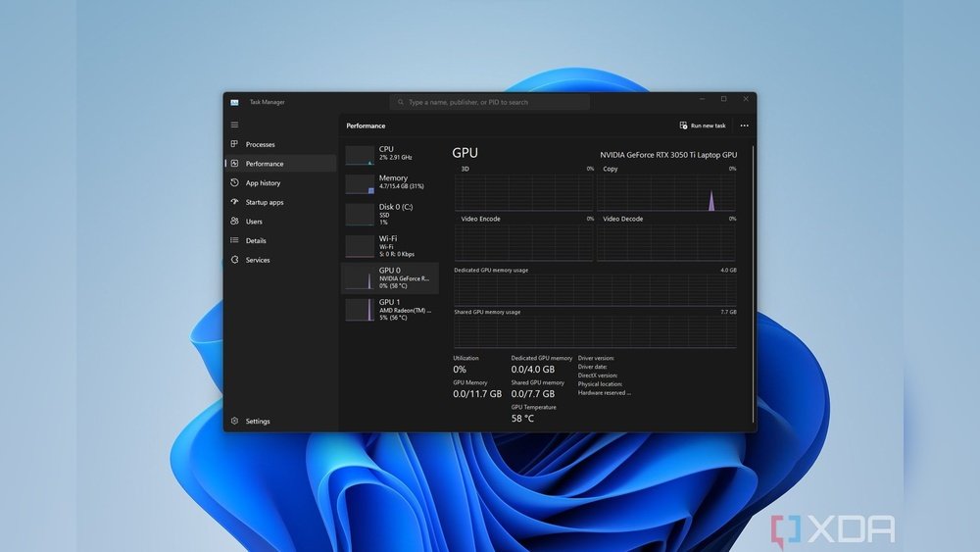The height and width of the screenshot is (552, 980).
Task: Open Details via its list icon
Action: (234, 240)
